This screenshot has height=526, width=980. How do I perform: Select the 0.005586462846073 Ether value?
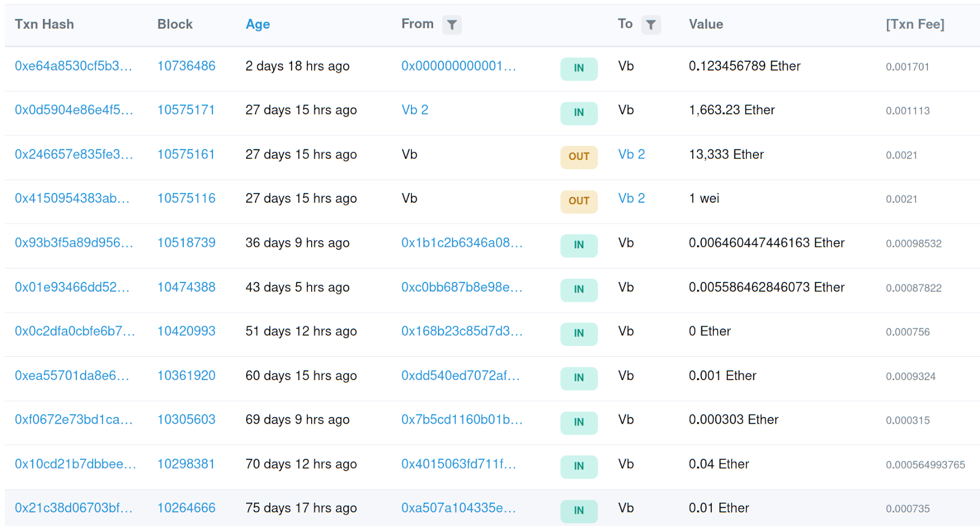point(767,288)
